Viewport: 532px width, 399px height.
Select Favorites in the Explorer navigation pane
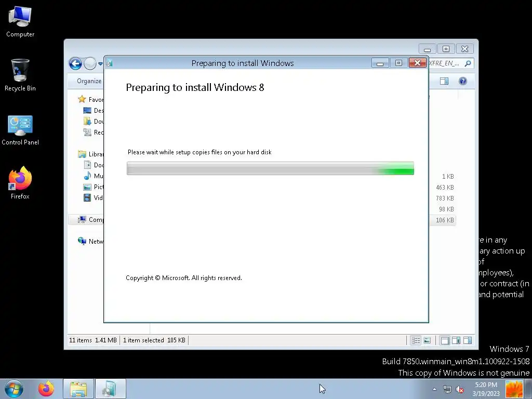tap(90, 99)
